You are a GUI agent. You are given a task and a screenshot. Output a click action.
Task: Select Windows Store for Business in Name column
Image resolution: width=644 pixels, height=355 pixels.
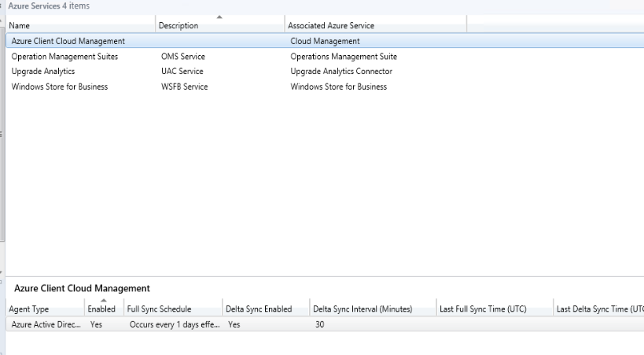[x=60, y=87]
